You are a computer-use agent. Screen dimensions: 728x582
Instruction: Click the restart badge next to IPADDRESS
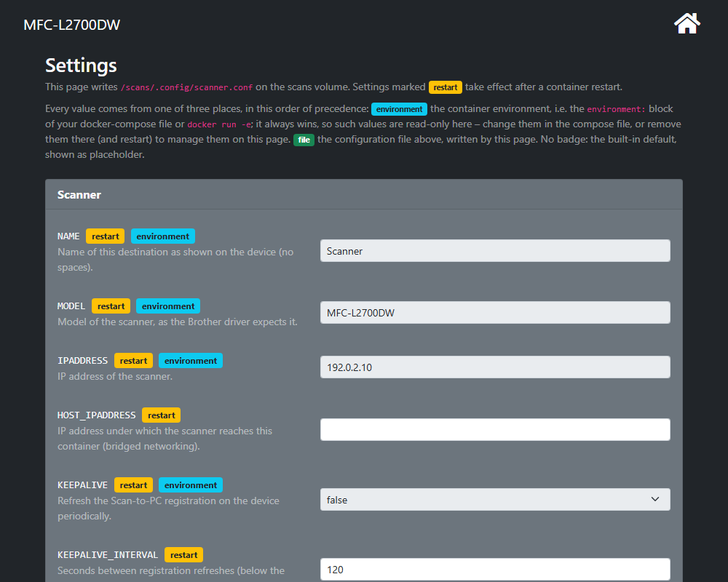(x=133, y=361)
